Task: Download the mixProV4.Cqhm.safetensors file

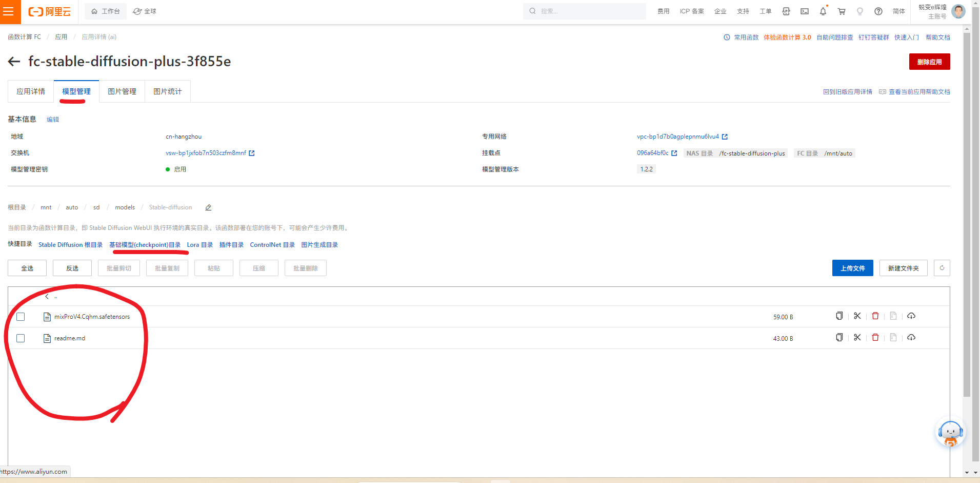Action: (911, 316)
